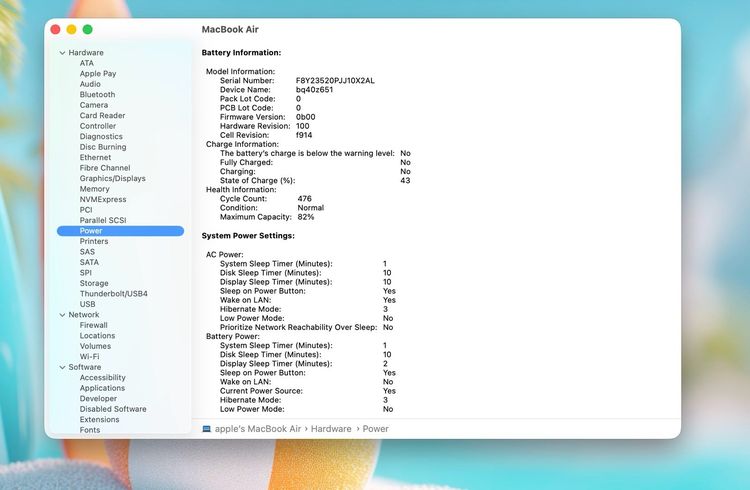Open Parallel SCSI in the sidebar
Viewport: 750px width, 490px height.
103,220
